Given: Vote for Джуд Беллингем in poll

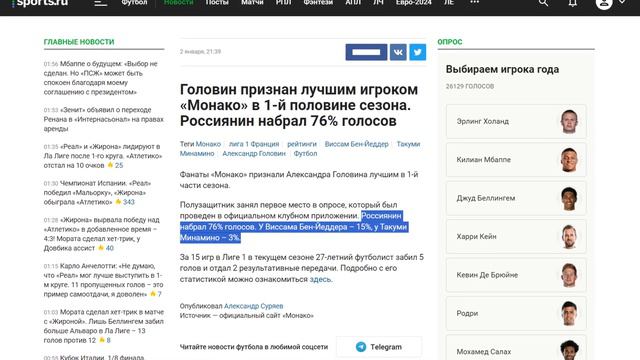Looking at the screenshot, I should pos(516,198).
